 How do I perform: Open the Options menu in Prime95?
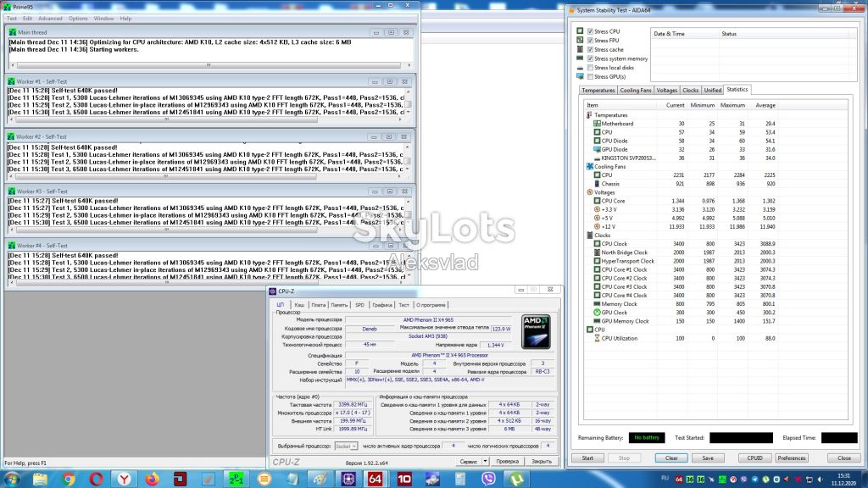tap(78, 19)
